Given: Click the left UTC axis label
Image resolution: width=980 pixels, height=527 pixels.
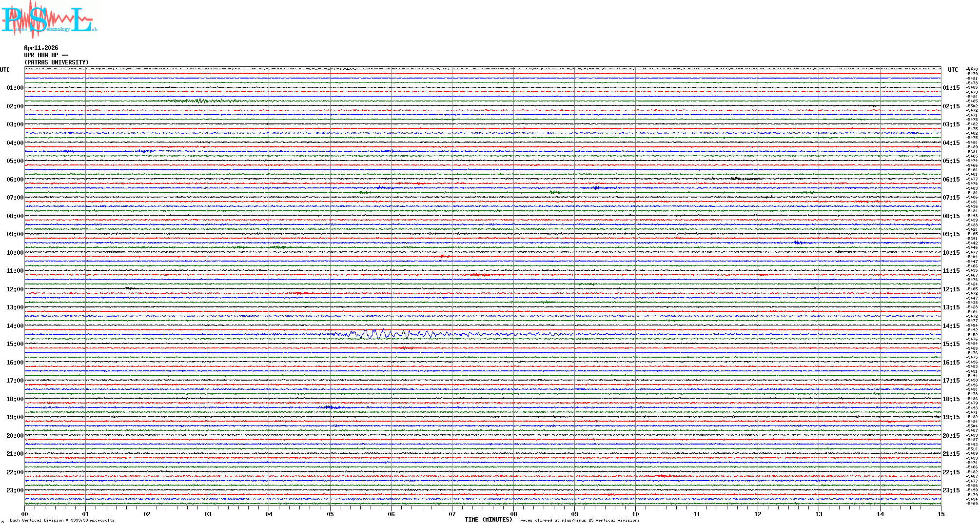Looking at the screenshot, I should tap(5, 70).
